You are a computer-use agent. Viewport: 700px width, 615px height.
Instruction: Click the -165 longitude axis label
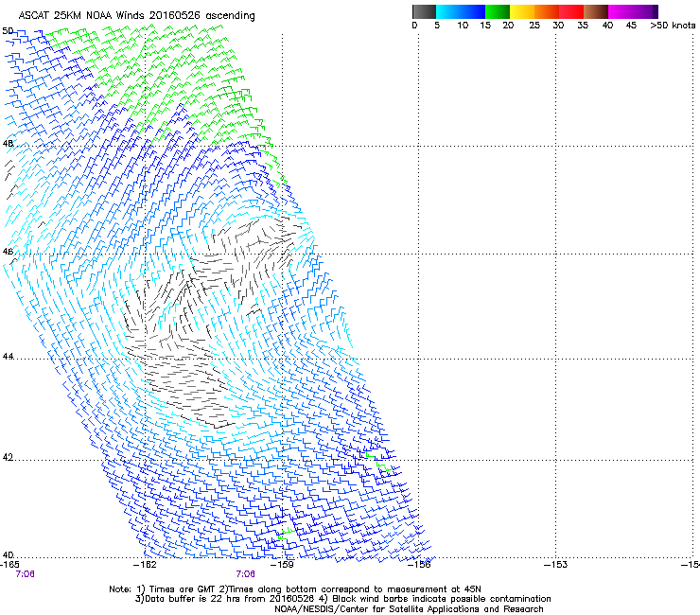click(9, 565)
